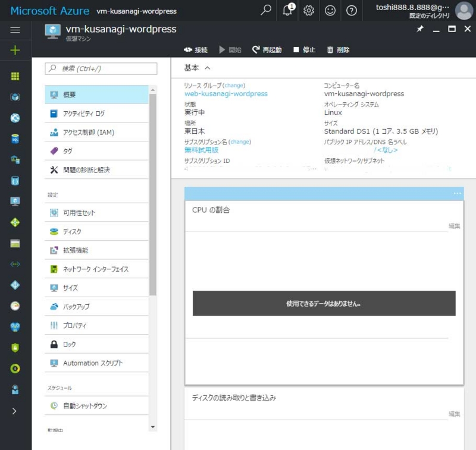This screenshot has height=450, width=476.
Task: Click the 再起動 restart button
Action: pos(267,50)
